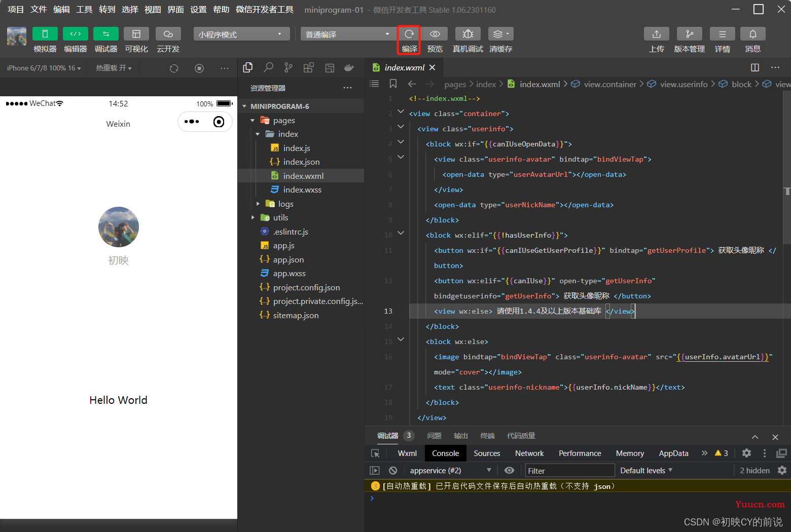The width and height of the screenshot is (791, 532).
Task: Open the 云开发 cloud development console
Action: tap(168, 34)
